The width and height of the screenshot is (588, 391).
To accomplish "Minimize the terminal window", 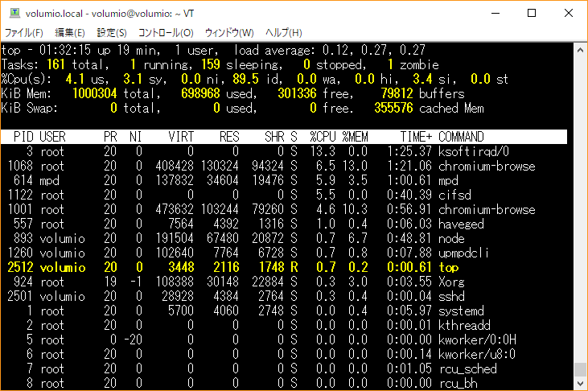I will 495,13.
